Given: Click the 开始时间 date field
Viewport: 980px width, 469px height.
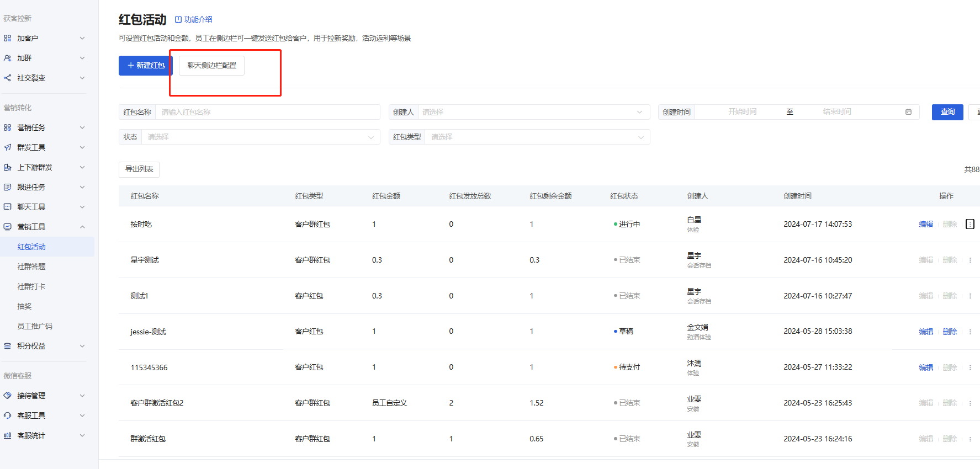Looking at the screenshot, I should point(742,112).
